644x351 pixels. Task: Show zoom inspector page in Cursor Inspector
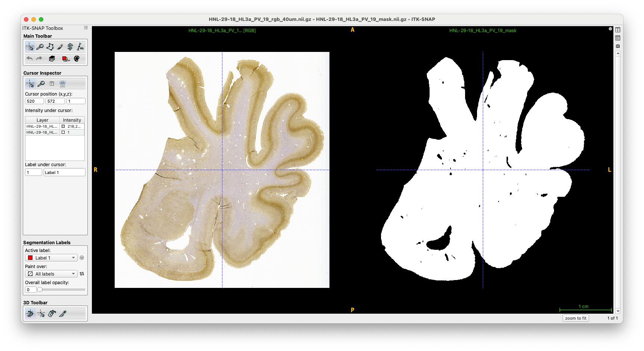point(41,84)
